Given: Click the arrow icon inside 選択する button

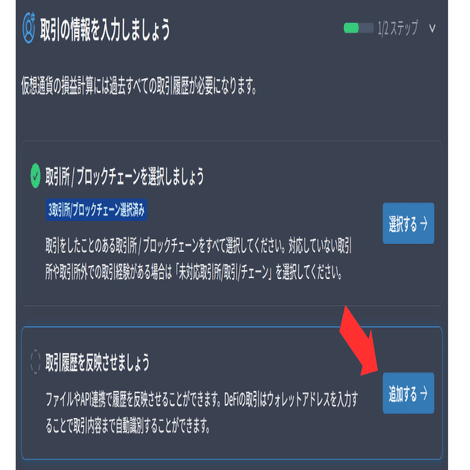Looking at the screenshot, I should (x=424, y=224).
